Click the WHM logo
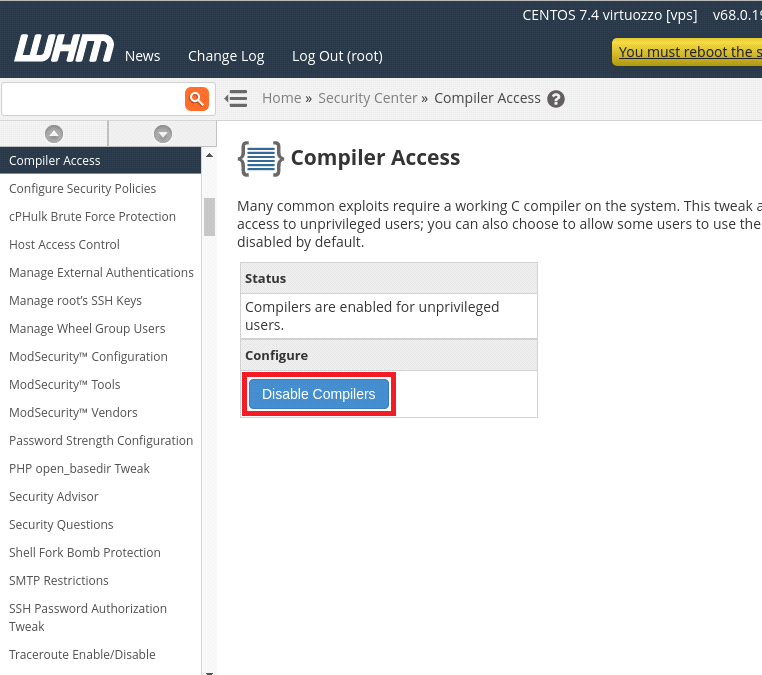The height and width of the screenshot is (675, 762). click(x=64, y=48)
